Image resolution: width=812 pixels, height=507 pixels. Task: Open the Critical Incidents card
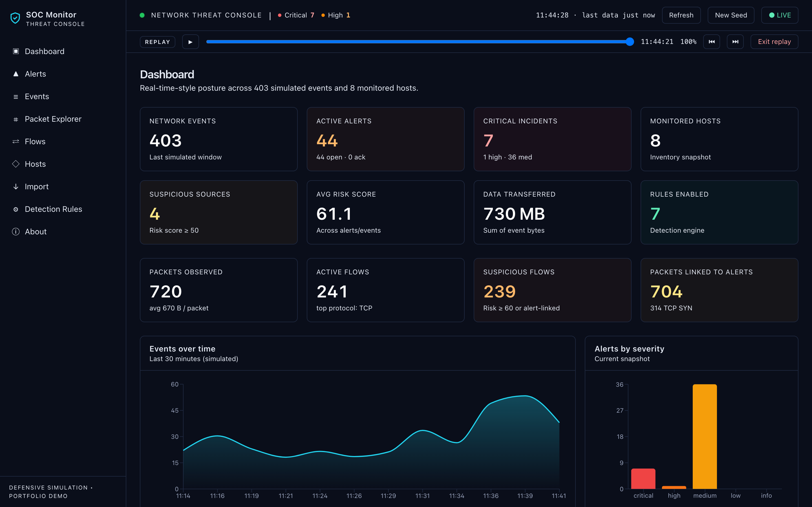(x=552, y=139)
